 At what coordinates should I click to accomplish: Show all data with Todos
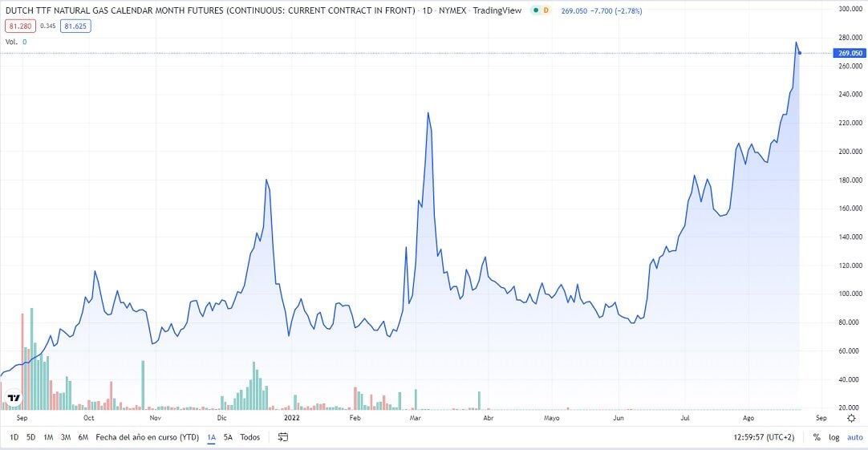point(250,437)
